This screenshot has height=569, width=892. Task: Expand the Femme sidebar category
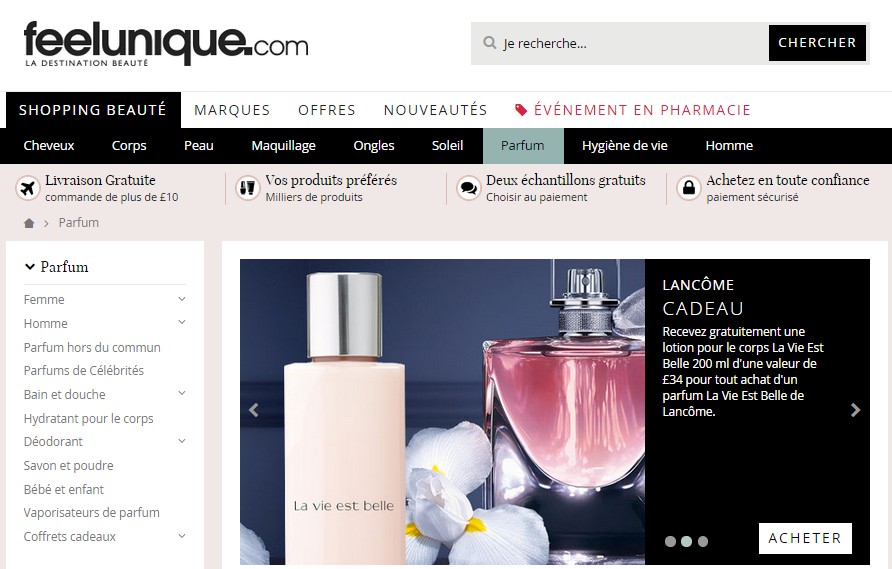coord(181,299)
